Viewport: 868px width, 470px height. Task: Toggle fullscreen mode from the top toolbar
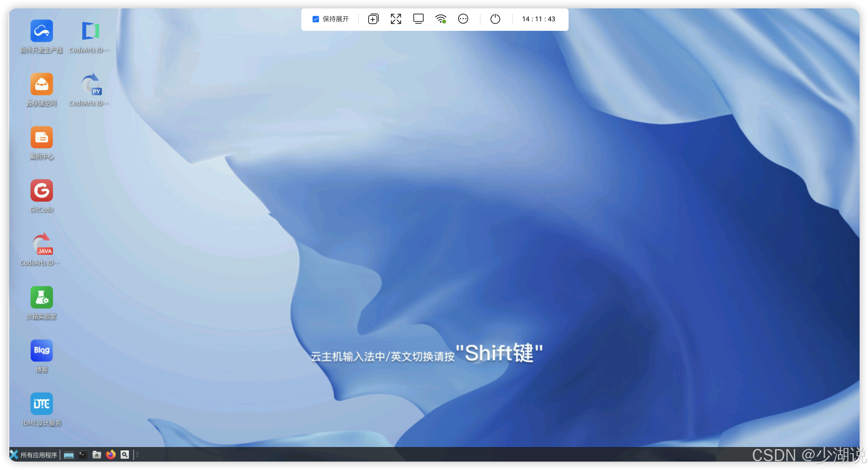tap(396, 19)
